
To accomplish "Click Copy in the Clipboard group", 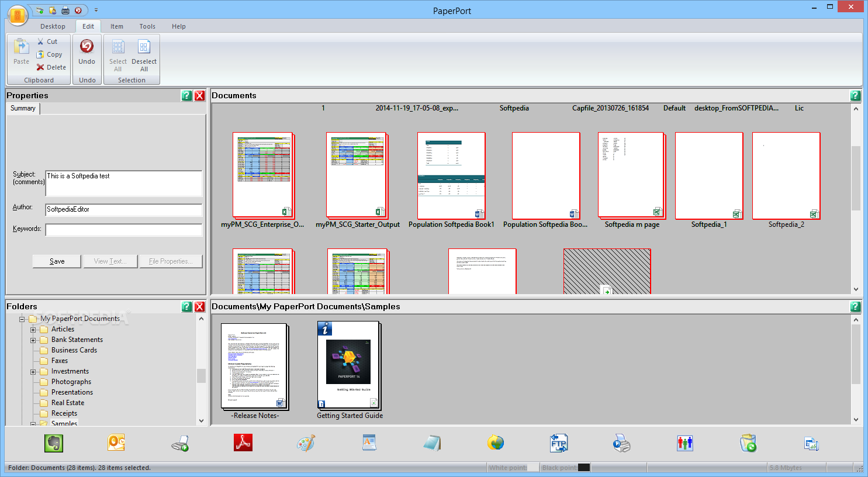I will pos(49,54).
